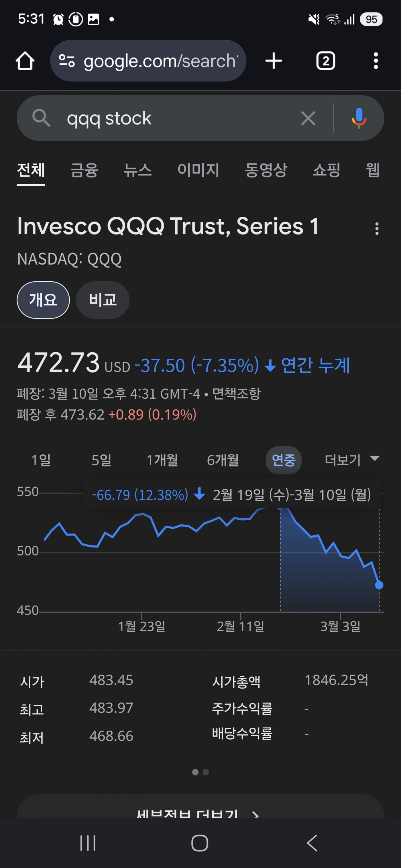Open the tab switcher showing 2 tabs

(x=325, y=61)
